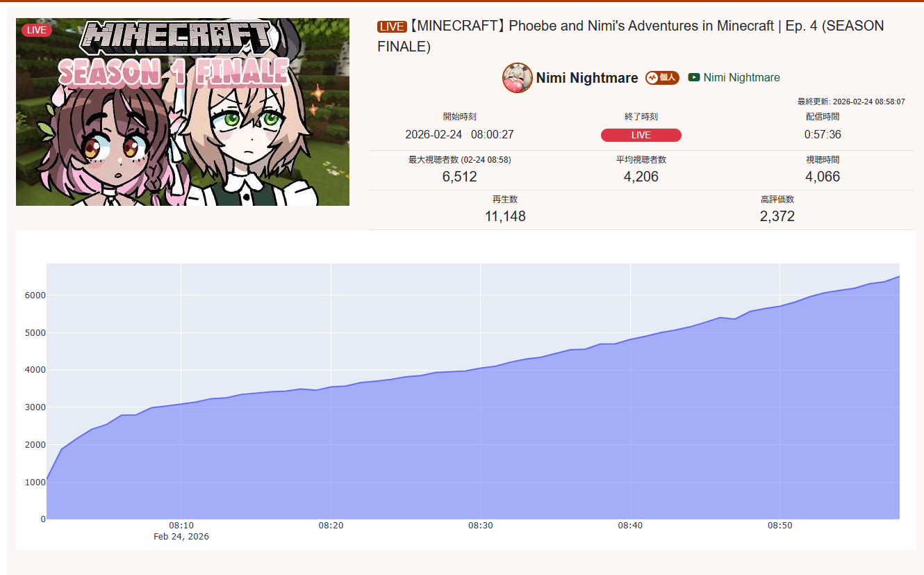The height and width of the screenshot is (575, 924).
Task: Click the 08:50 tick label on chart
Action: (780, 526)
